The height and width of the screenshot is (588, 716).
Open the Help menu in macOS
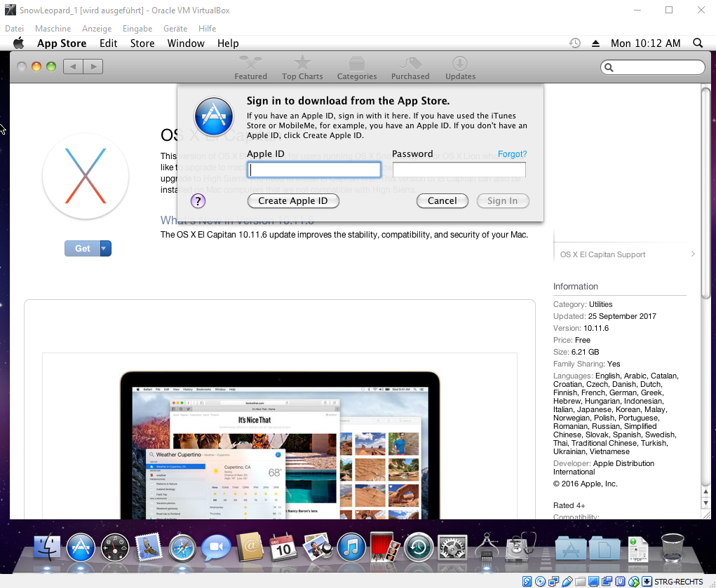coord(228,43)
